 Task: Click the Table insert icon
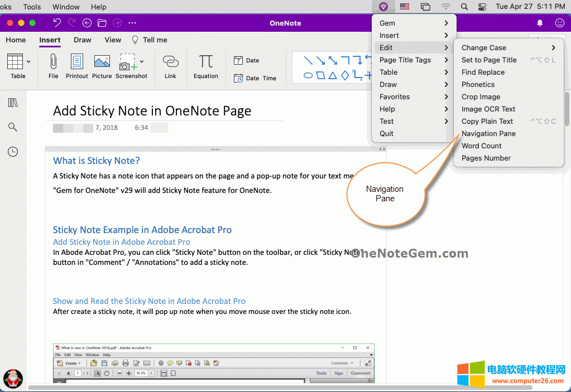click(x=15, y=61)
